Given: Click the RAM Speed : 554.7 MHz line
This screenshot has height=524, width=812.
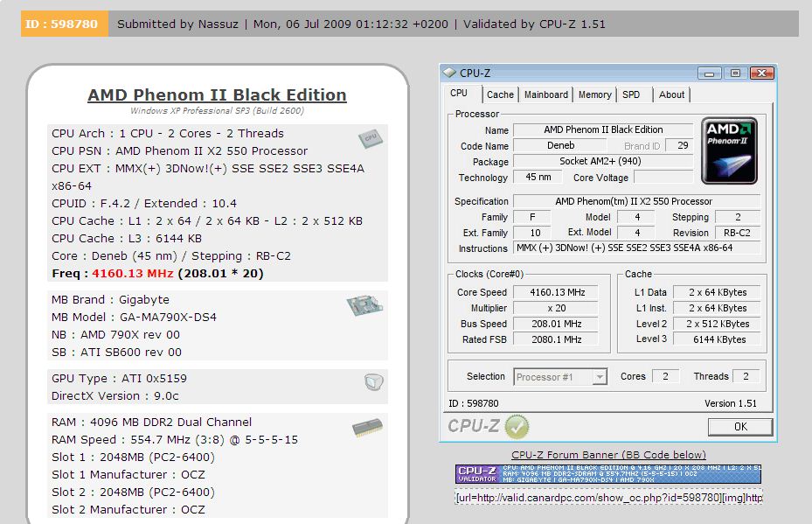Looking at the screenshot, I should coord(175,439).
